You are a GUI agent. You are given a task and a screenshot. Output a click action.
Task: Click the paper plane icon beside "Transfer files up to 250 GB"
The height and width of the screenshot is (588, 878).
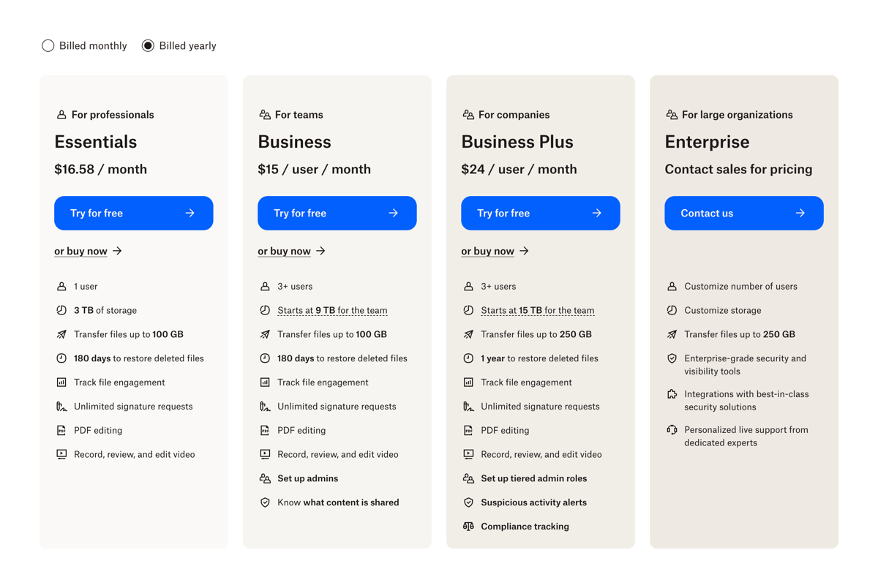pyautogui.click(x=469, y=334)
